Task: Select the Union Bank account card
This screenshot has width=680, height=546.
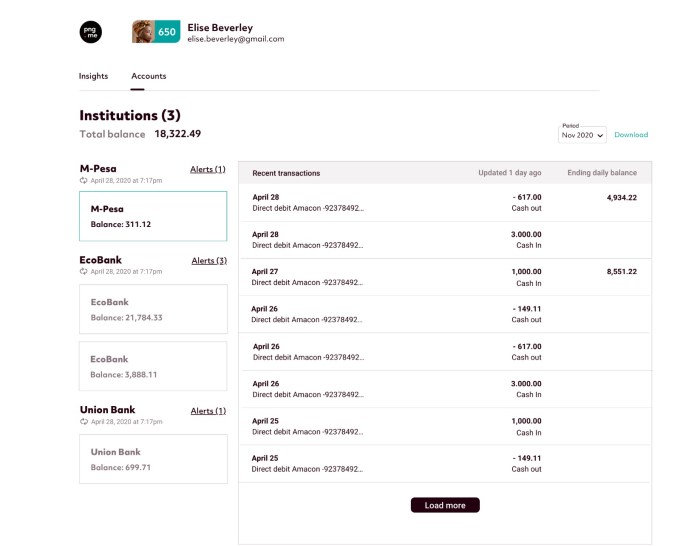Action: (x=153, y=459)
